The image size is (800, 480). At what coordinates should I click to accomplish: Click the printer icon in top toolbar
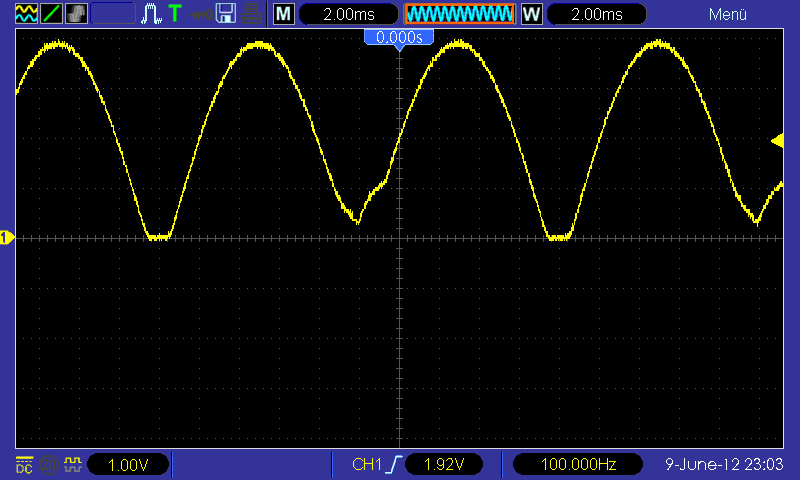coord(252,14)
